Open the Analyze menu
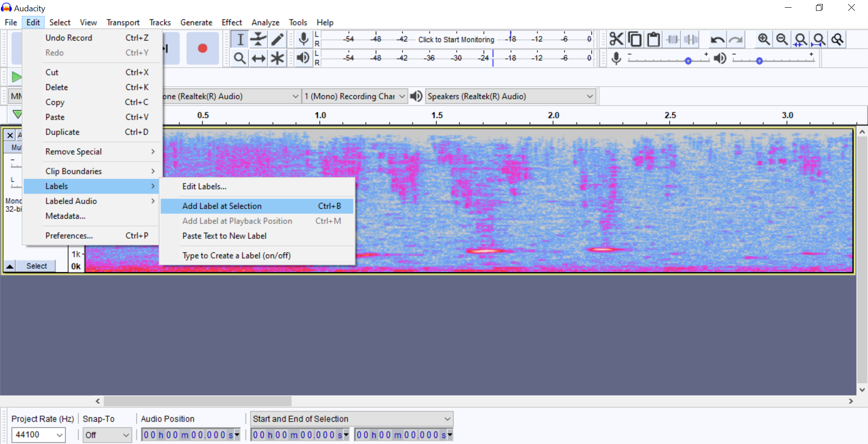This screenshot has height=444, width=868. (x=265, y=22)
